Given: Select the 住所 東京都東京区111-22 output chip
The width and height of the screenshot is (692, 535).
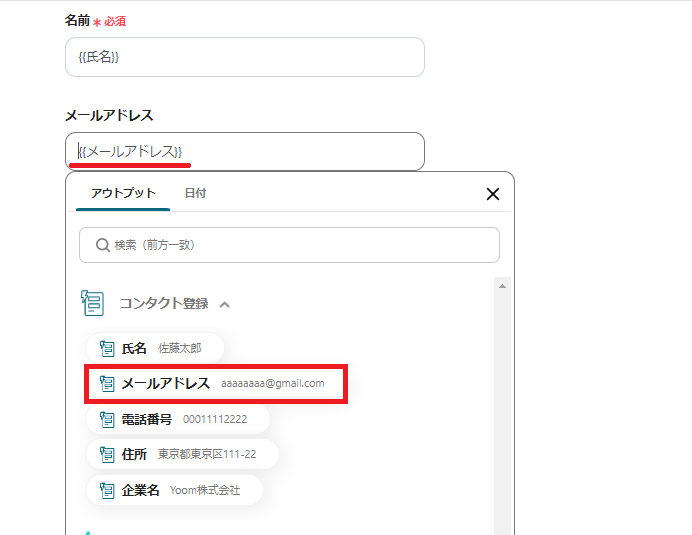Looking at the screenshot, I should click(x=182, y=454).
